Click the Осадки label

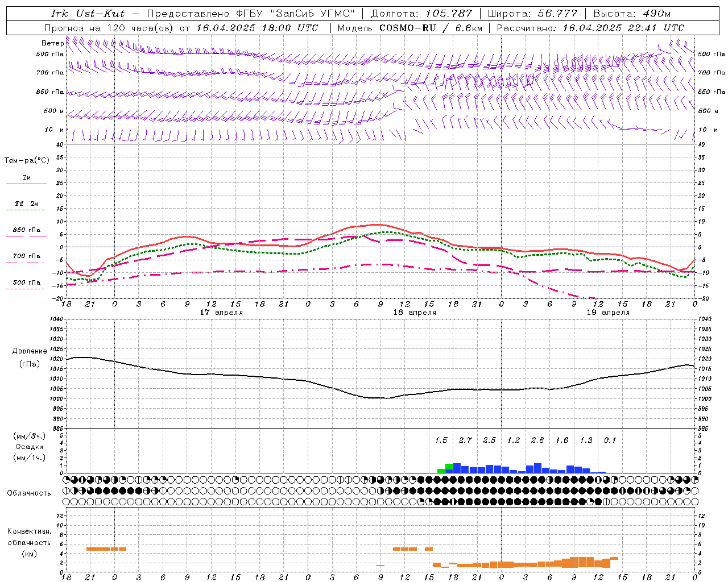tap(30, 447)
